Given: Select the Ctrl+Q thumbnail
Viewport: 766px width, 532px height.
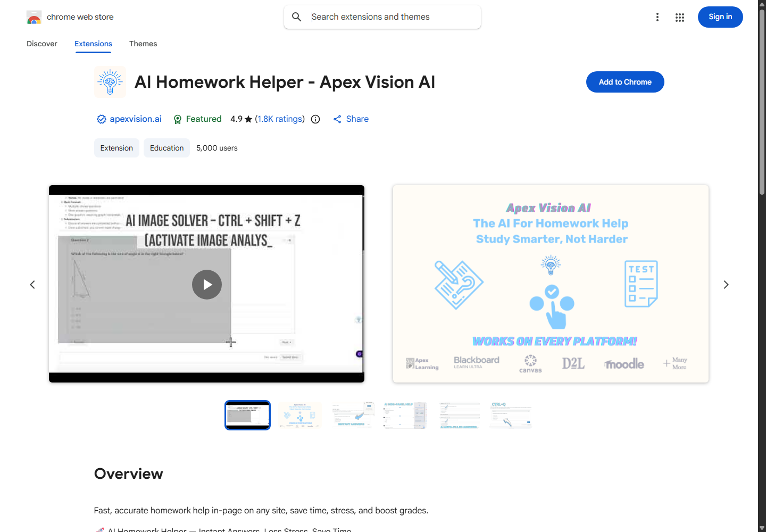Looking at the screenshot, I should click(x=511, y=415).
